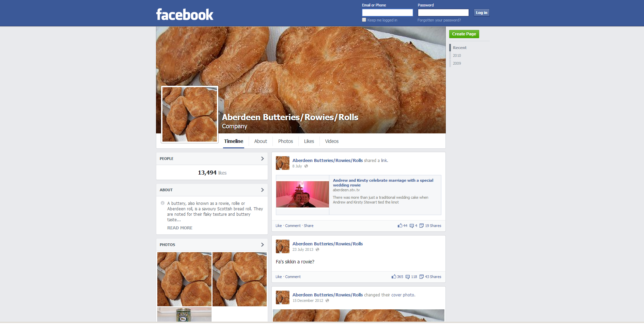Click the 13,494 likes count
Viewport: 644px width, 325px height.
212,173
